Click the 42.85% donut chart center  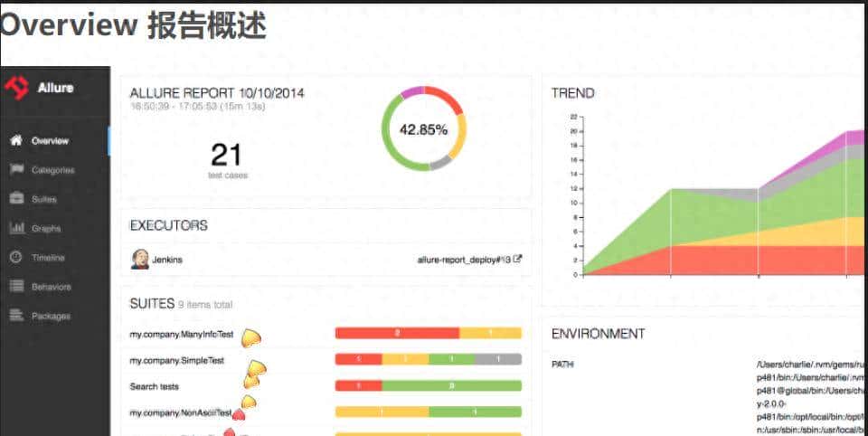point(423,129)
